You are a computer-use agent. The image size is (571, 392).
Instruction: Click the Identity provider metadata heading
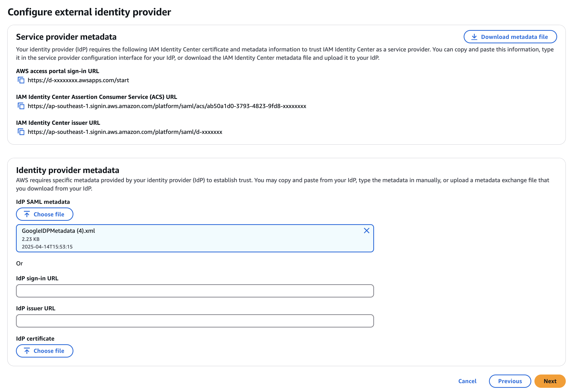point(68,170)
